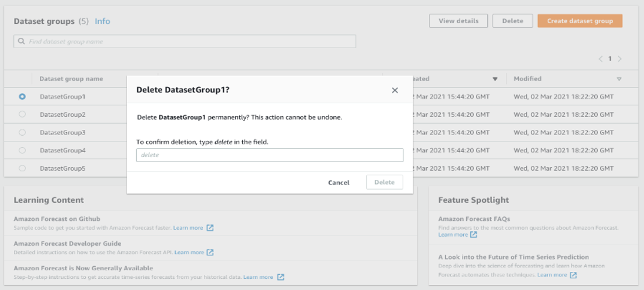Click the View details button
This screenshot has height=290, width=644.
click(459, 21)
